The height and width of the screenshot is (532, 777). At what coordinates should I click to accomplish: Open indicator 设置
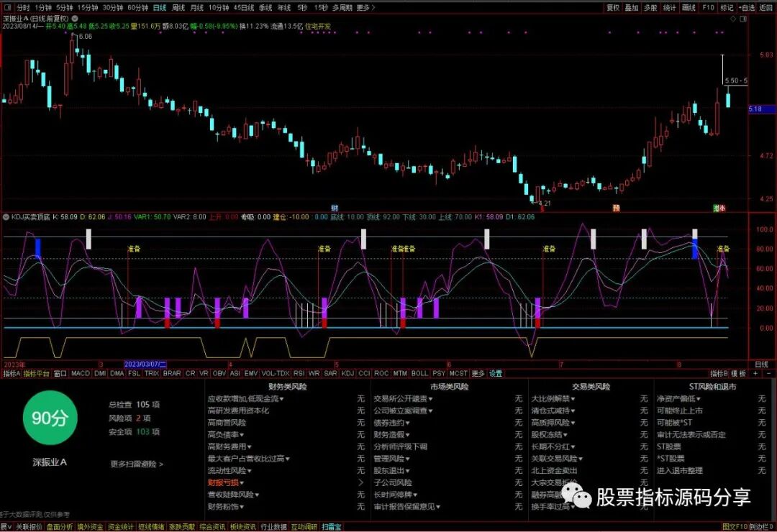[x=496, y=374]
